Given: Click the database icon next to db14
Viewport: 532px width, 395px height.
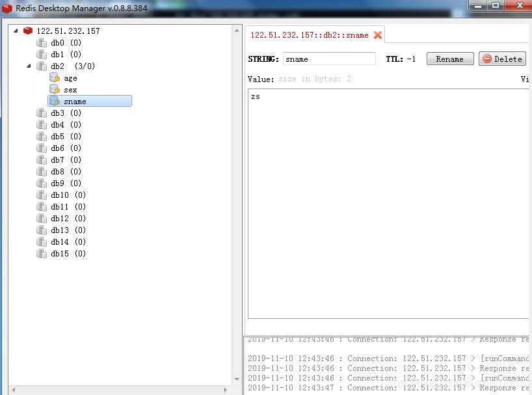Looking at the screenshot, I should click(x=42, y=242).
